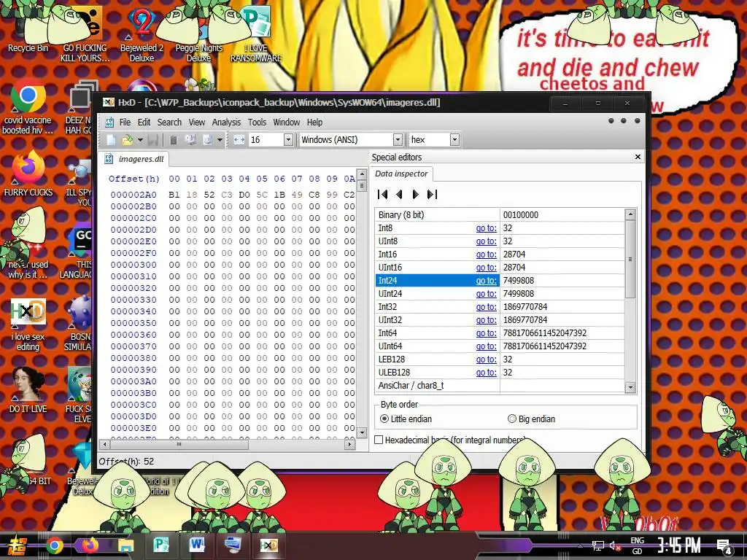Open File Explorer from the taskbar
The image size is (747, 560).
(x=125, y=545)
